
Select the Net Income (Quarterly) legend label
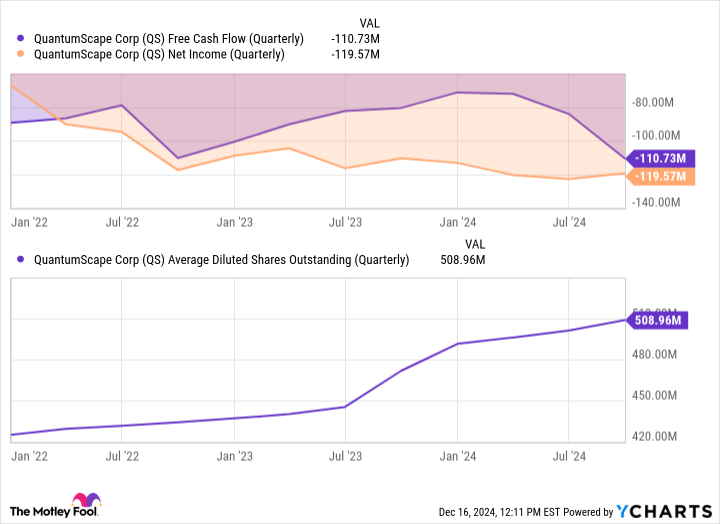pos(159,54)
